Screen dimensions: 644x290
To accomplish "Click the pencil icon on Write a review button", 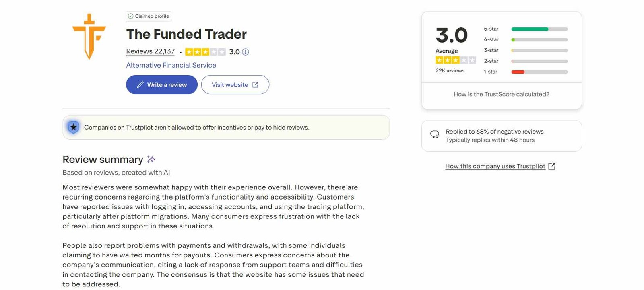I will [x=140, y=84].
